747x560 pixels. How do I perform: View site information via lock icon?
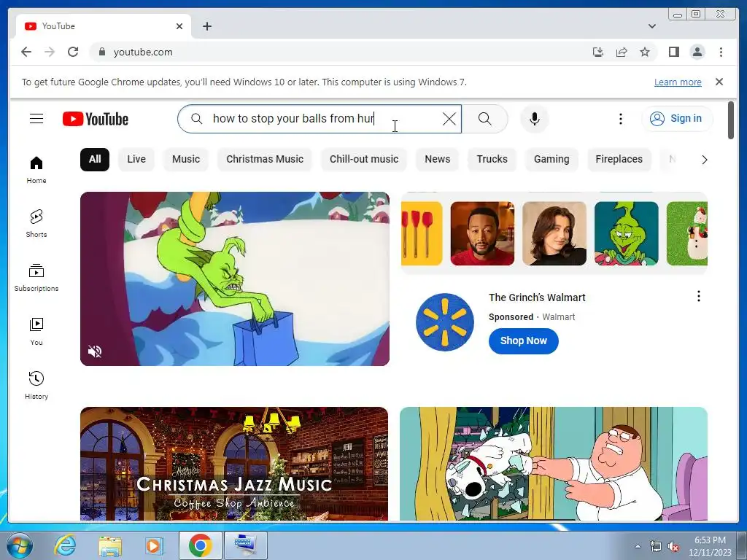(x=101, y=52)
